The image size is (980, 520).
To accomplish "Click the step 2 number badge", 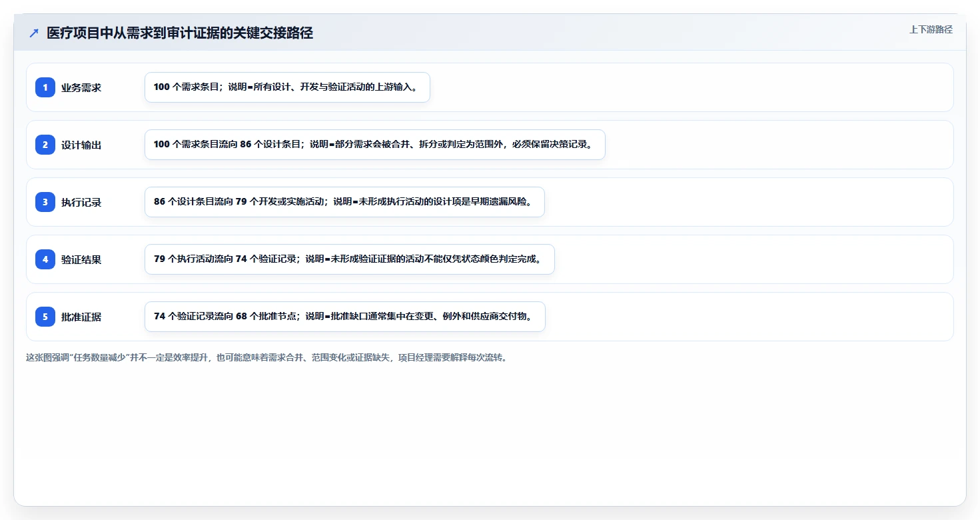I will [x=45, y=145].
